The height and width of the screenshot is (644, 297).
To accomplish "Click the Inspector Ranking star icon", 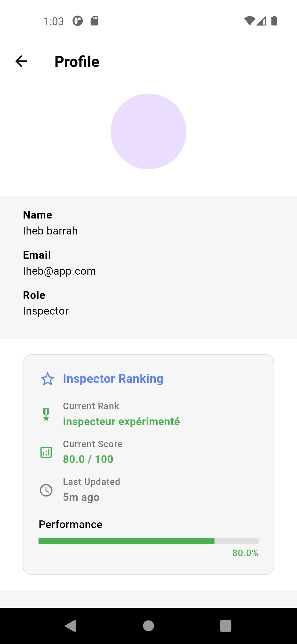I will tap(48, 379).
